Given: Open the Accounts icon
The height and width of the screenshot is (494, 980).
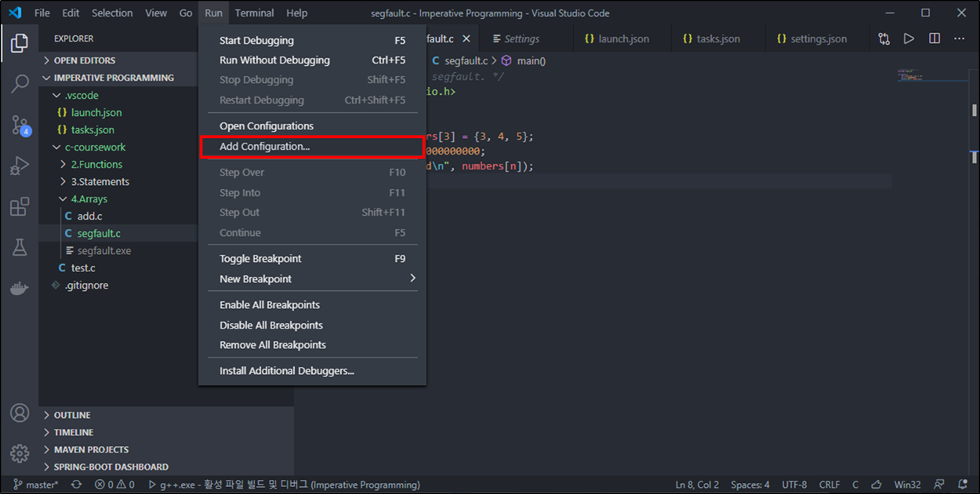Looking at the screenshot, I should pyautogui.click(x=20, y=412).
